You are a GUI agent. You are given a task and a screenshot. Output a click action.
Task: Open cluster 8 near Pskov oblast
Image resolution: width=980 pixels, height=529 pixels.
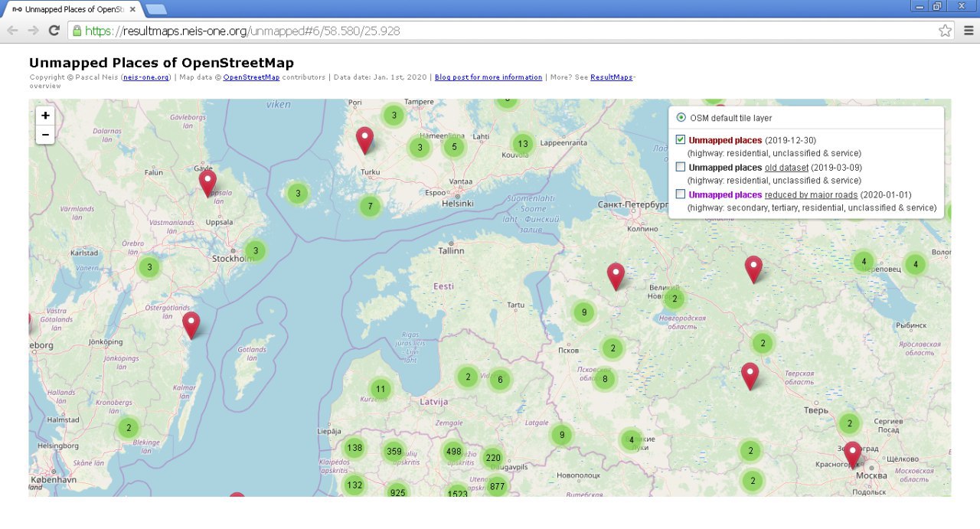click(604, 378)
